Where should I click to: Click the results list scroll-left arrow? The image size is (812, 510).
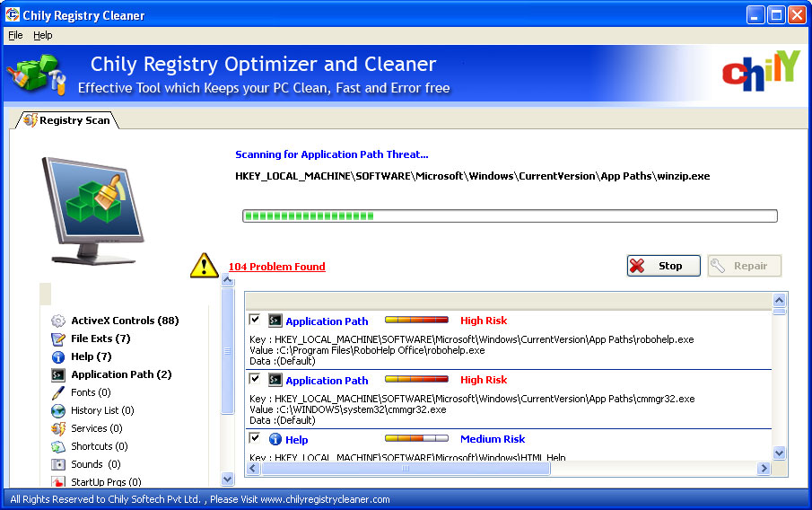point(253,469)
